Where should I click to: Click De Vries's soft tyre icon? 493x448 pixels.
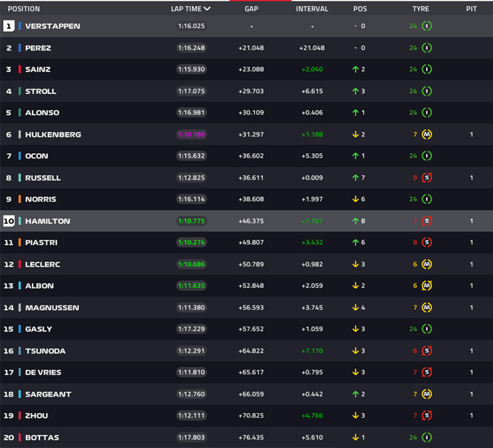point(427,372)
